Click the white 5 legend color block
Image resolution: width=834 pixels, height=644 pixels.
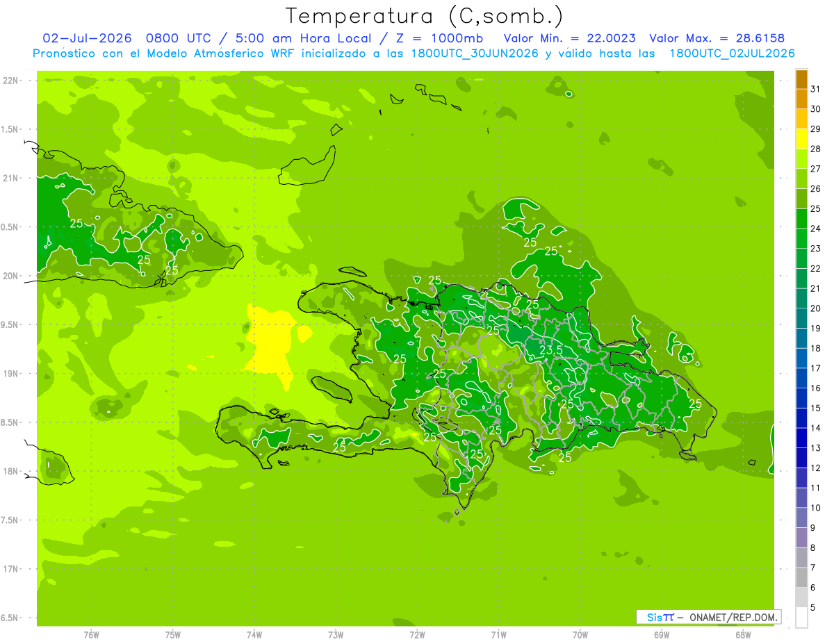801,618
